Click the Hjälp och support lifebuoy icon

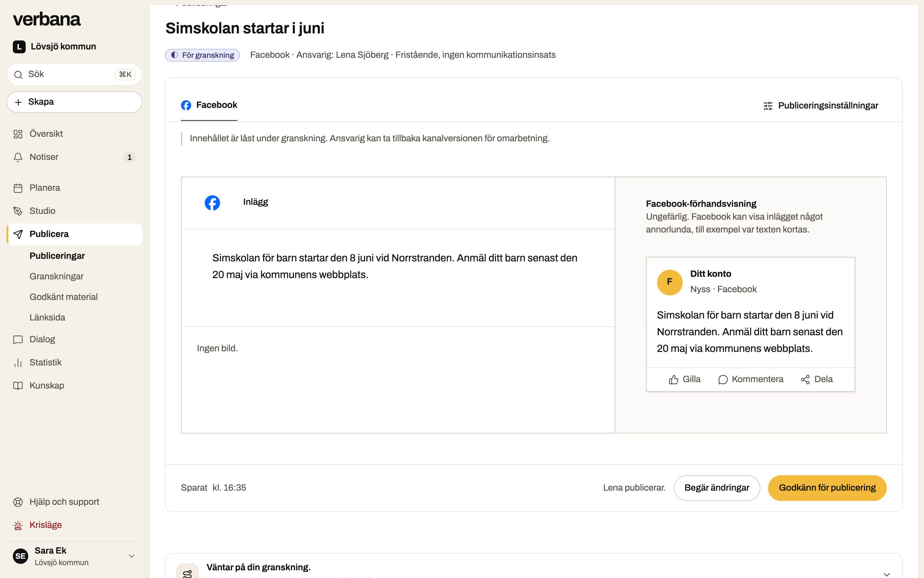(18, 502)
